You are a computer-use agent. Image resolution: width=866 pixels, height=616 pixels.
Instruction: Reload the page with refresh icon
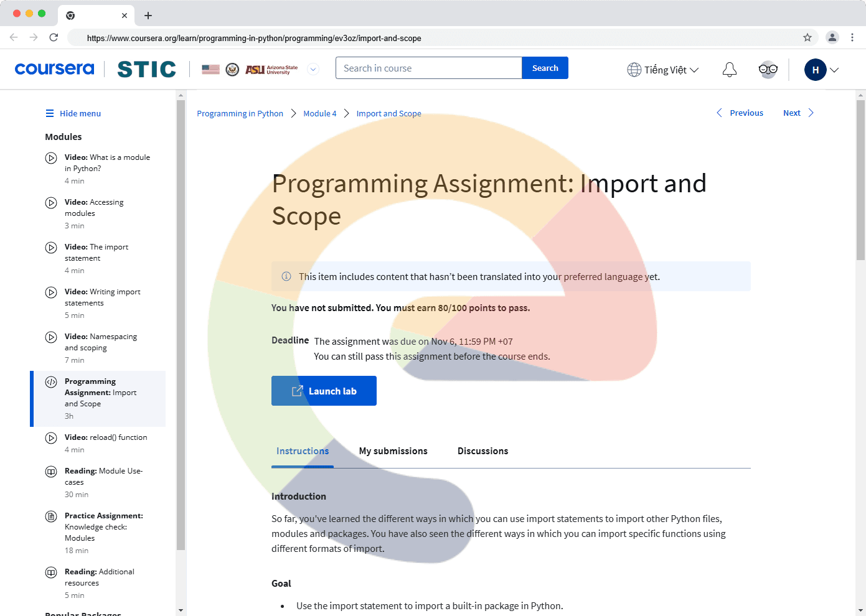[54, 37]
